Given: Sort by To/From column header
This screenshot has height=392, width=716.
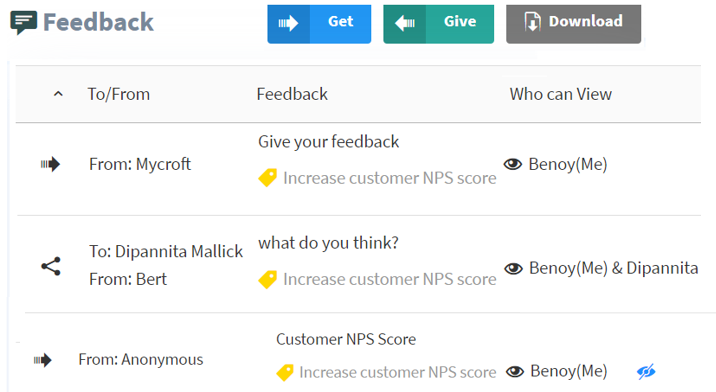Looking at the screenshot, I should click(x=119, y=94).
